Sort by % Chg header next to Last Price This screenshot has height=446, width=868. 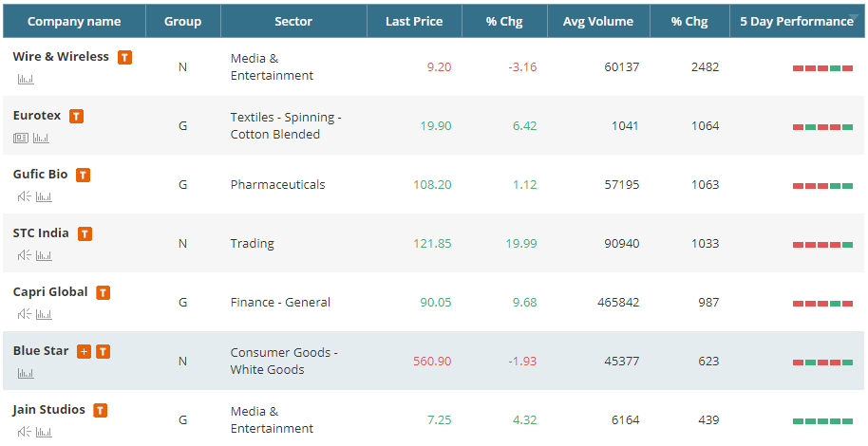tap(504, 22)
